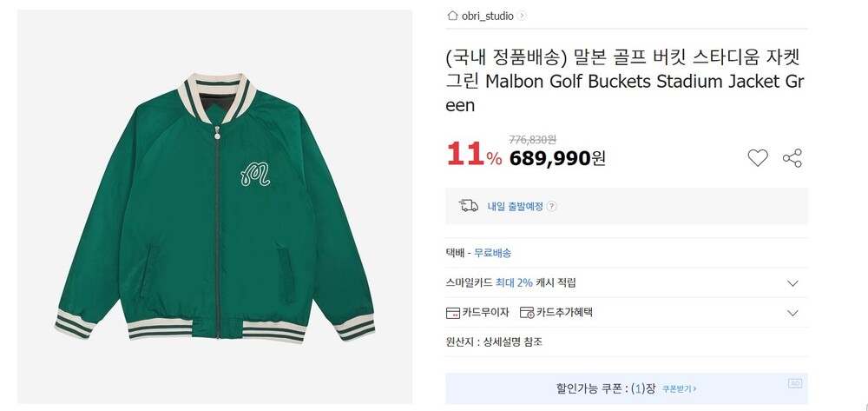Click the 최대 2% 스마일카드 text
Viewport: 868px width, 411px height.
point(512,283)
